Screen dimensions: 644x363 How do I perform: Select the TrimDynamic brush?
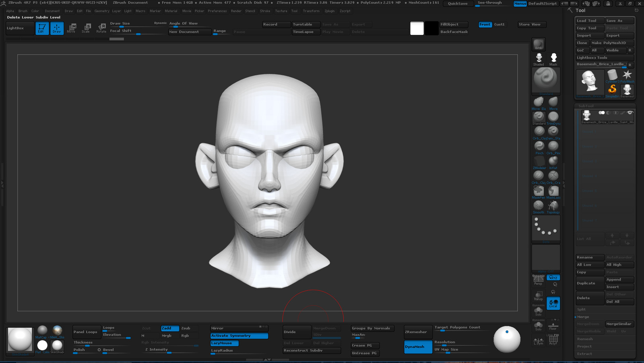tap(553, 118)
